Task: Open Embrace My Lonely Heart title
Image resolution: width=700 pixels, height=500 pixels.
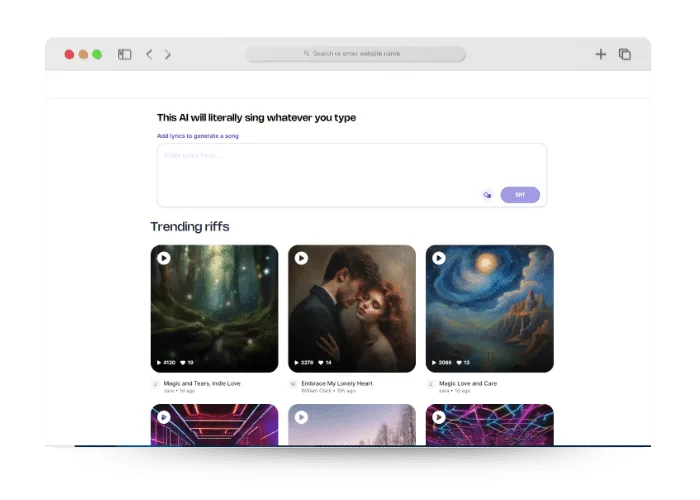Action: click(337, 383)
